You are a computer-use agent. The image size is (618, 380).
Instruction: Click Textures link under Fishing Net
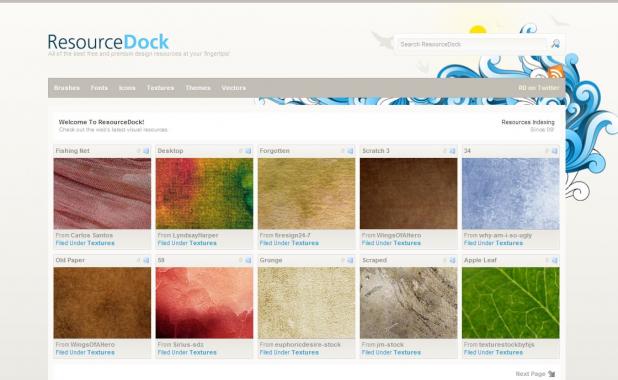(101, 243)
